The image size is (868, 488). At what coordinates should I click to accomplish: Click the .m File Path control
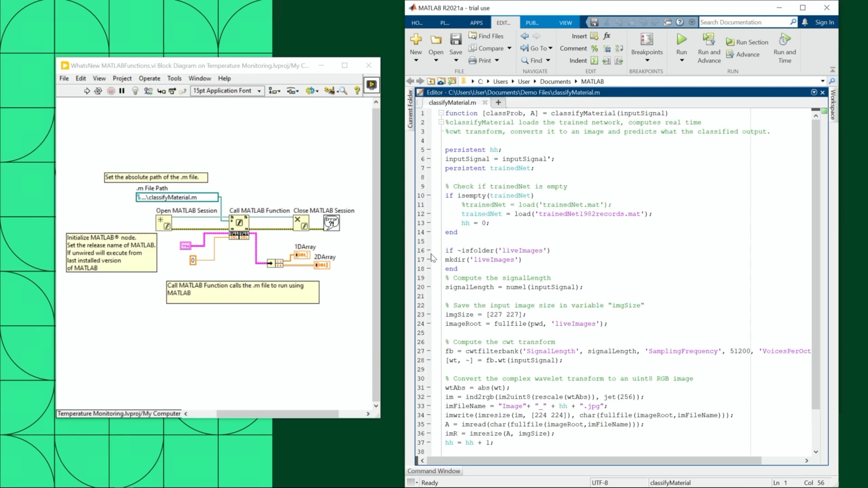tap(177, 197)
